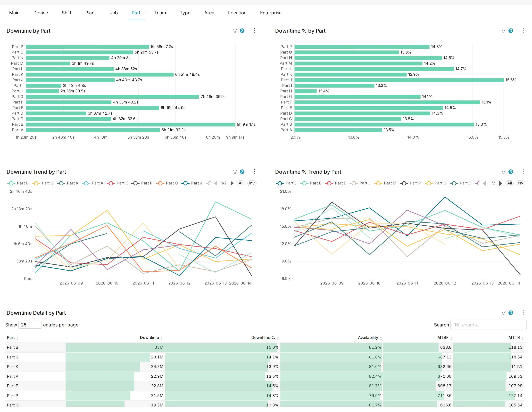The image size is (532, 412).
Task: Go to previous legend page in Downtime Trend
Action: click(x=216, y=183)
